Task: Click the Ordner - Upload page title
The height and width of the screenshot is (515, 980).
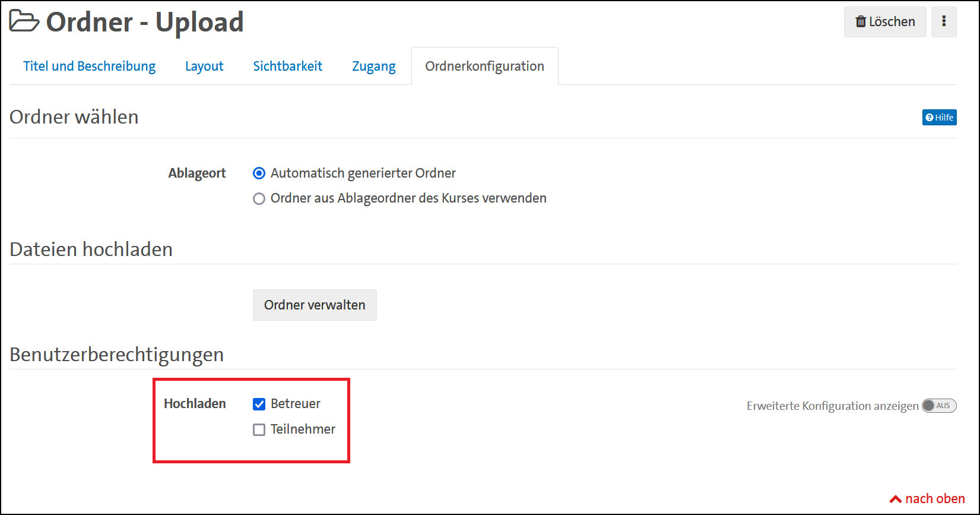Action: point(144,22)
